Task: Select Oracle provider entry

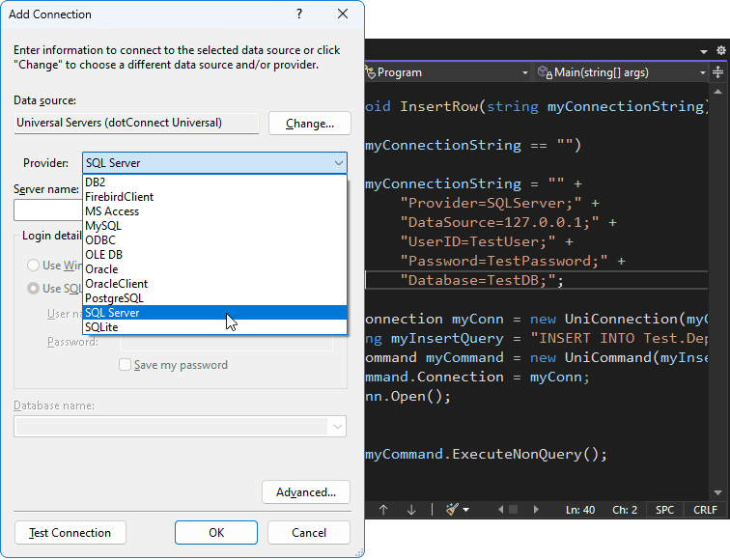Action: tap(214, 269)
